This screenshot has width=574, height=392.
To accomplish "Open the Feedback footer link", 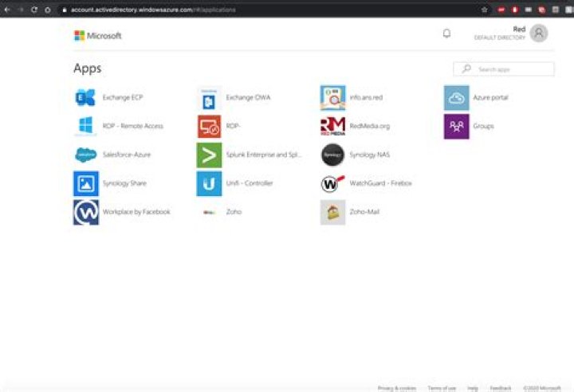I will (x=501, y=387).
